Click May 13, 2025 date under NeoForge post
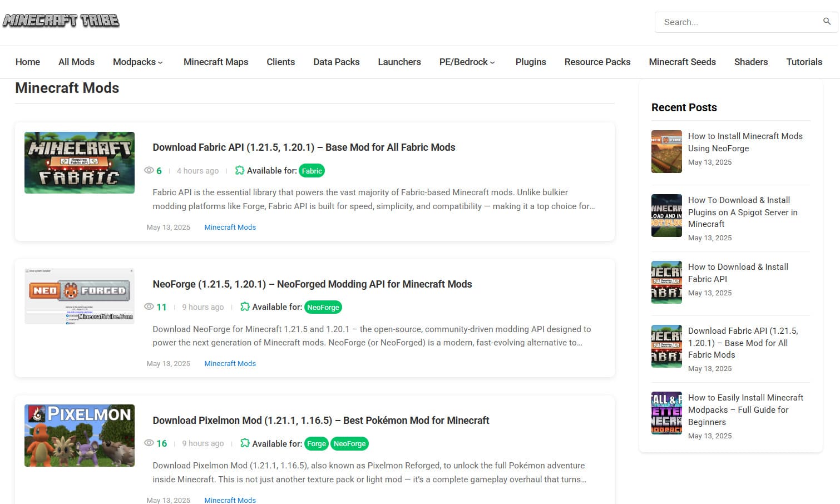This screenshot has height=504, width=840. (168, 363)
